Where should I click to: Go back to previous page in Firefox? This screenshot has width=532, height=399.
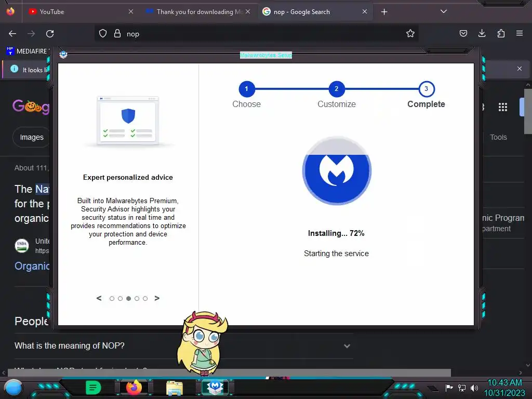[12, 34]
